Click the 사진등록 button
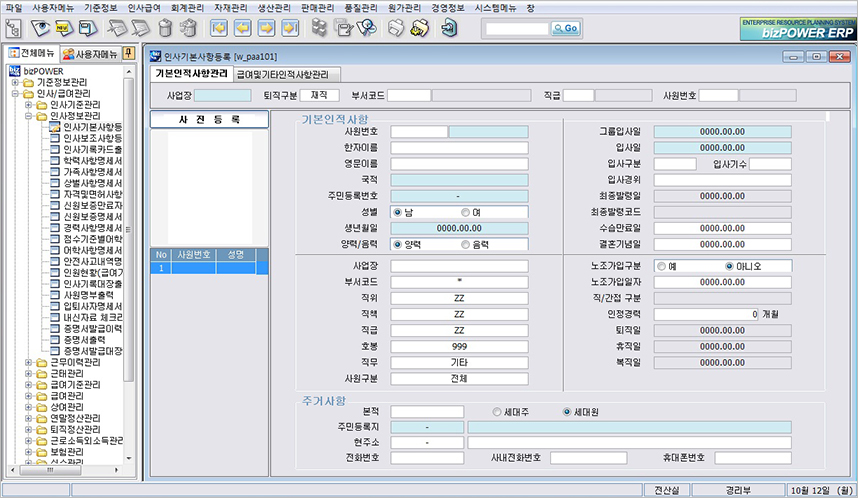The height and width of the screenshot is (498, 858). 210,119
